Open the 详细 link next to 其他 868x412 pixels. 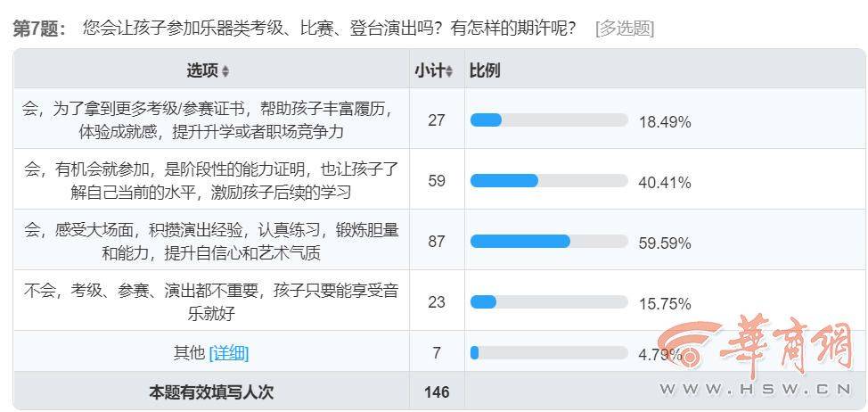[x=228, y=353]
